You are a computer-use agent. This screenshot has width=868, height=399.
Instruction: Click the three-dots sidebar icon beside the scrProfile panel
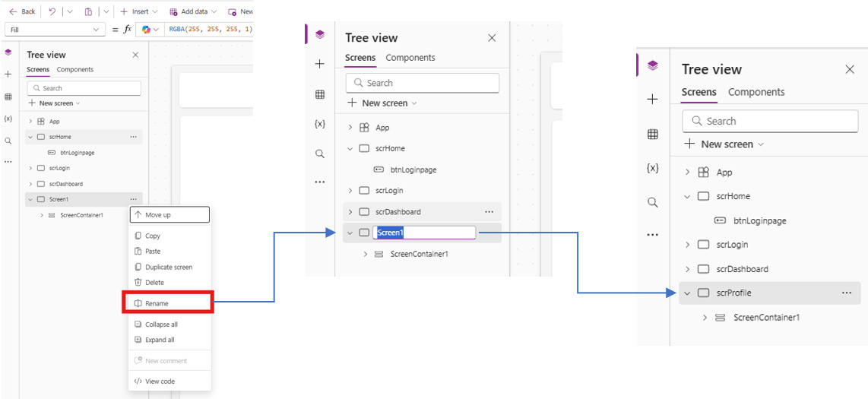(x=653, y=235)
